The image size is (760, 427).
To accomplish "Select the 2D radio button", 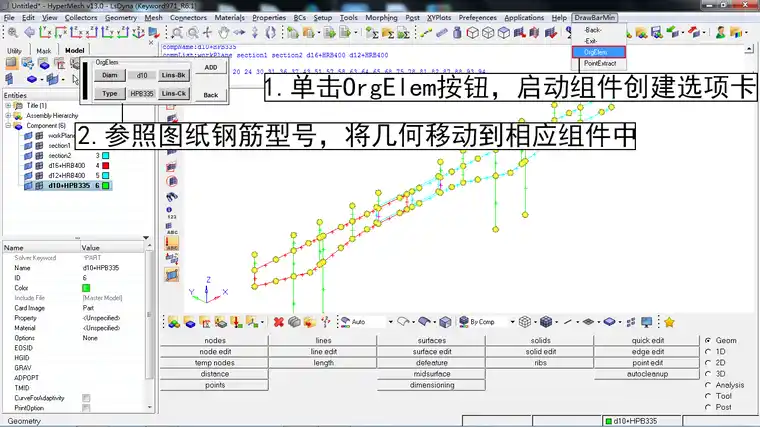I will pos(708,363).
